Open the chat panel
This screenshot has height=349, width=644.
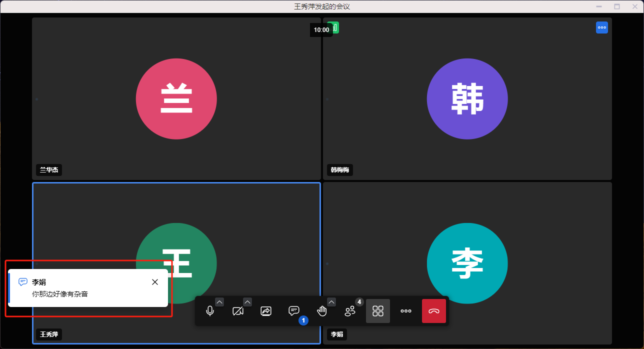click(x=294, y=311)
